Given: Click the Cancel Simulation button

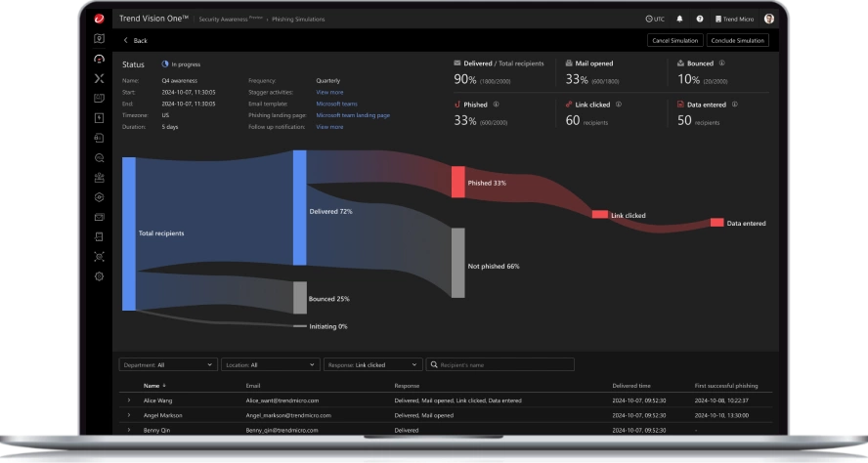Looking at the screenshot, I should pyautogui.click(x=674, y=40).
